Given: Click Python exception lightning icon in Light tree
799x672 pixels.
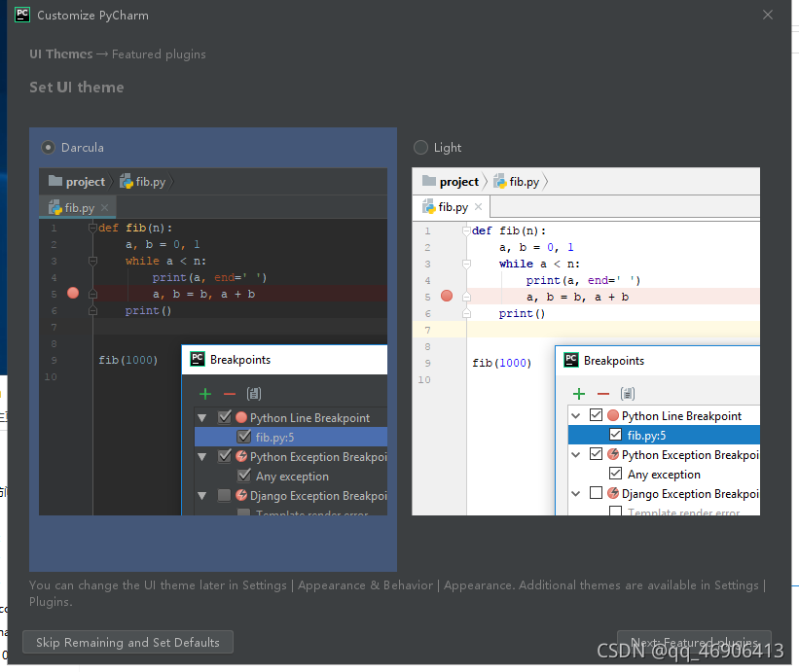Looking at the screenshot, I should pos(613,454).
